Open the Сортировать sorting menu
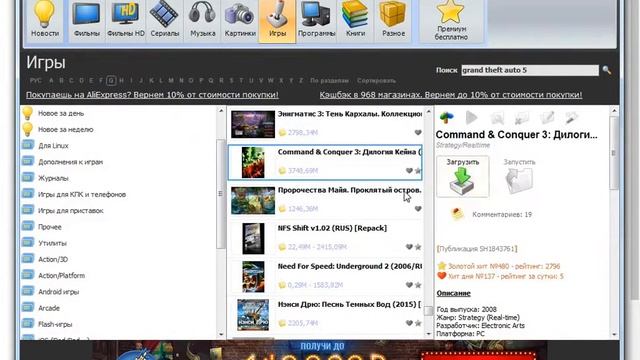The height and width of the screenshot is (360, 640). click(x=376, y=80)
